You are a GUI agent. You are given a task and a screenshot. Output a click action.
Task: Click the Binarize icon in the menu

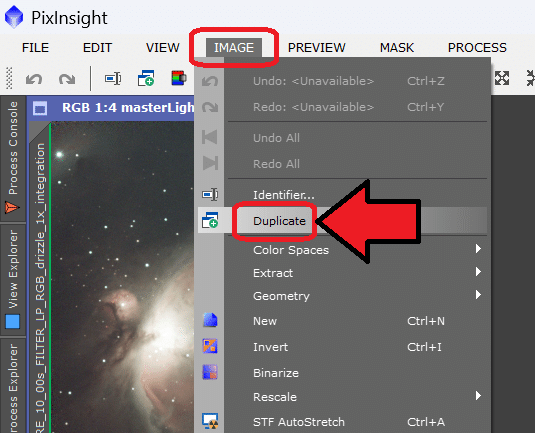click(210, 372)
